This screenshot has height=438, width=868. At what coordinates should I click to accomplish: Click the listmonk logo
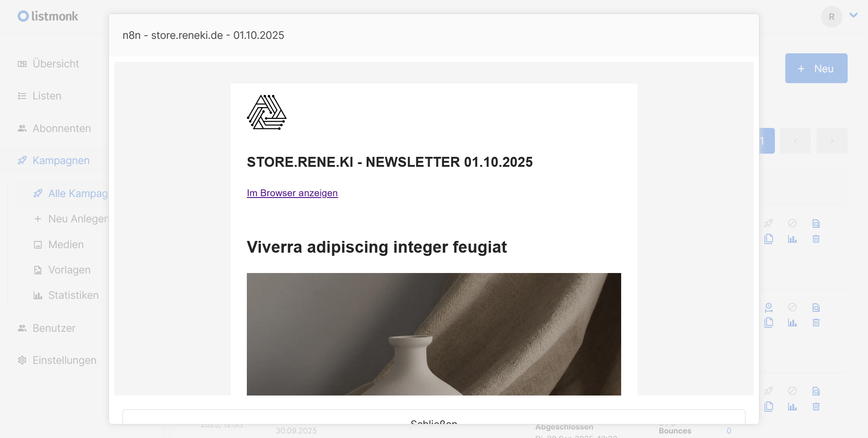pyautogui.click(x=48, y=16)
